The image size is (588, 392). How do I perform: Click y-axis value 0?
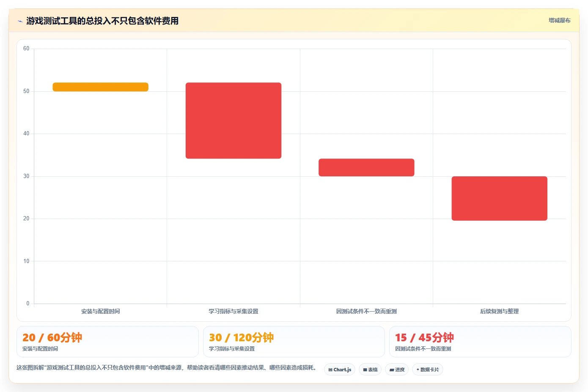click(28, 304)
